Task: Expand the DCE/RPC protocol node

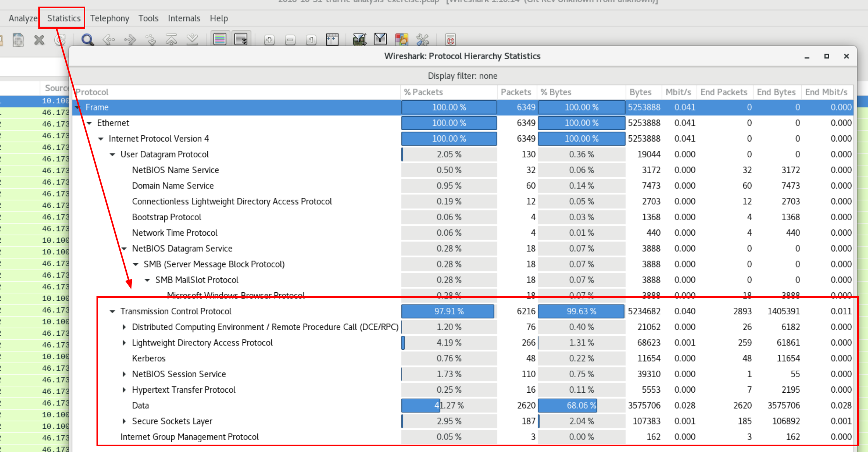Action: point(124,327)
